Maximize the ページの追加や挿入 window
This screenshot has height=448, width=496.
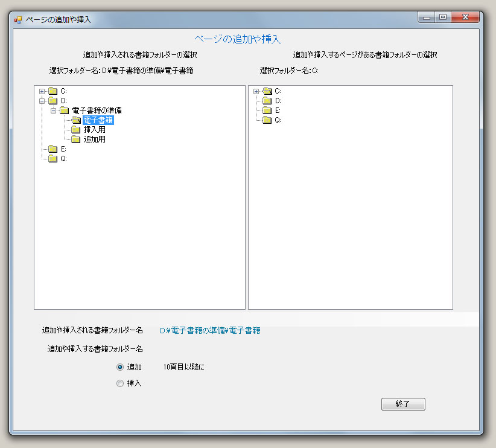pos(443,18)
